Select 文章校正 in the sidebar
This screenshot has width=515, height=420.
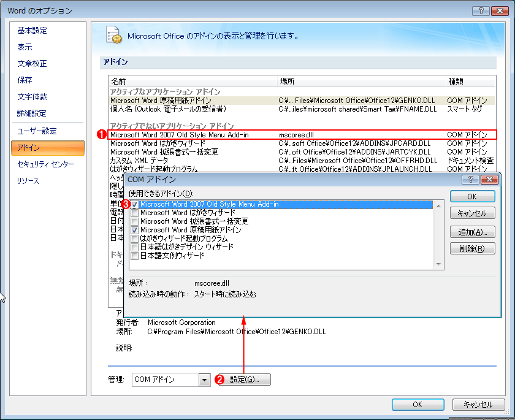32,63
